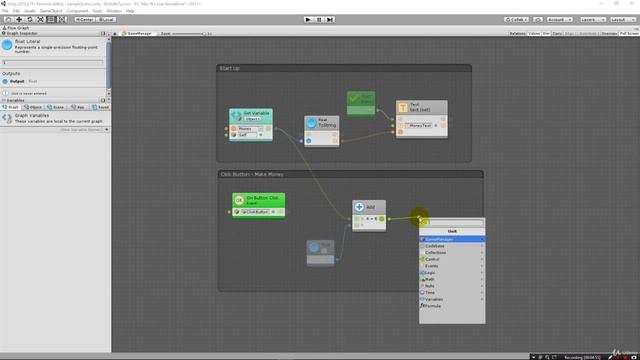Expand GameManager in the unit menu

[452, 239]
